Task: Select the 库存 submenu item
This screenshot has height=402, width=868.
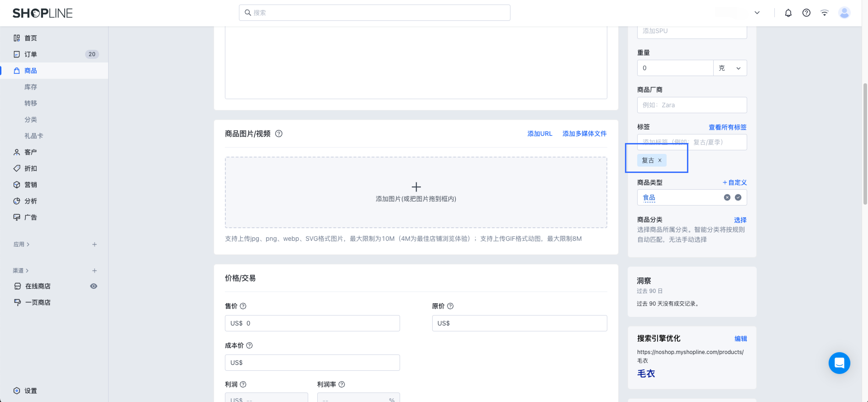Action: pos(31,87)
